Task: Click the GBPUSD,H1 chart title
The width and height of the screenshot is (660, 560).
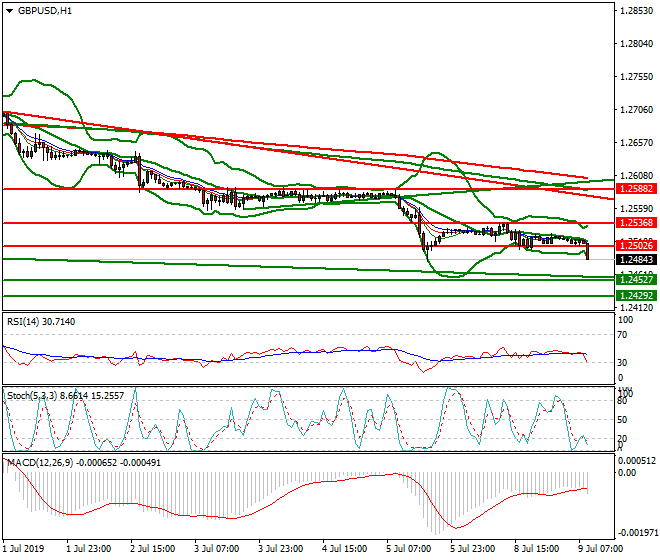Action: [x=44, y=11]
